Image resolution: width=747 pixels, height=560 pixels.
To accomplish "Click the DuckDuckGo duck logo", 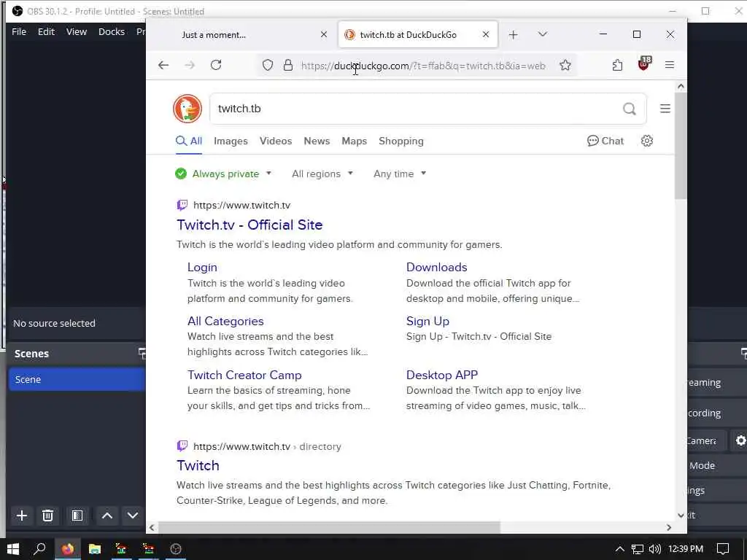I will [187, 109].
